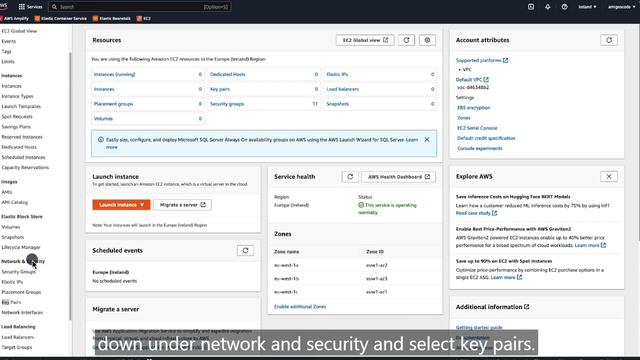This screenshot has width=640, height=360.
Task: Open the Ireland region dropdown
Action: (x=587, y=7)
